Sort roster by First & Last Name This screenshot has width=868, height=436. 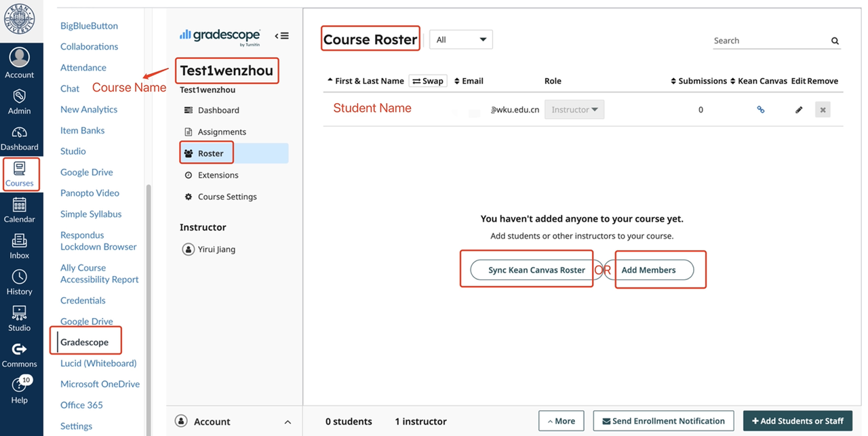pyautogui.click(x=366, y=81)
